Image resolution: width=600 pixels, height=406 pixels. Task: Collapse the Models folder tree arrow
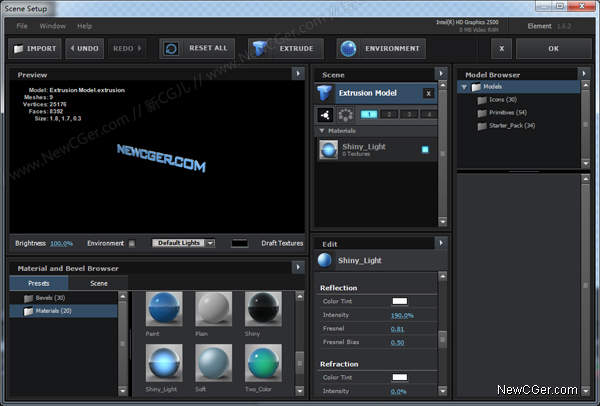[x=464, y=87]
